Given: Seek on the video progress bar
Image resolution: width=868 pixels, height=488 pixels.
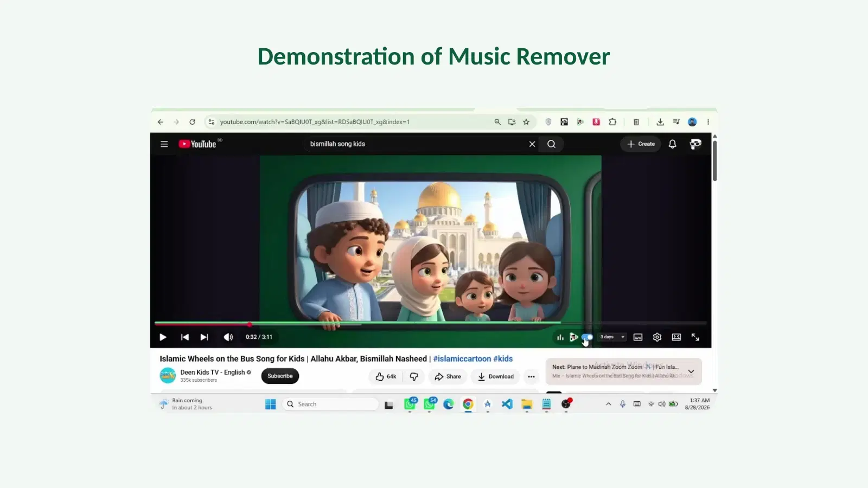Looking at the screenshot, I should (431, 324).
